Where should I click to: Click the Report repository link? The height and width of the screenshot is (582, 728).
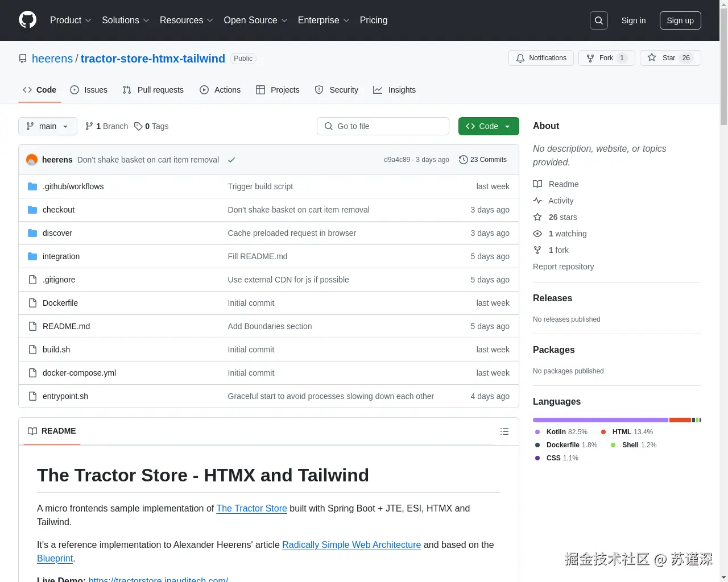click(563, 266)
